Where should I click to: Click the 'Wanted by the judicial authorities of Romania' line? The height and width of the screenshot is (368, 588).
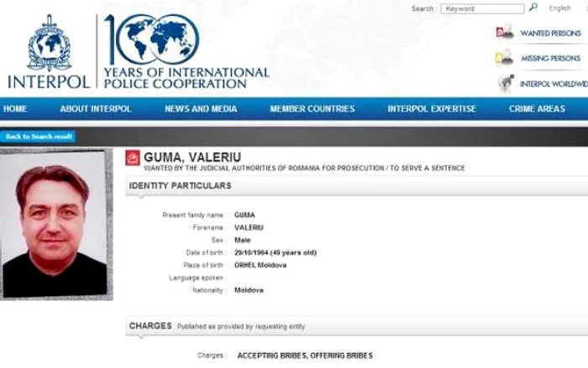coord(304,168)
